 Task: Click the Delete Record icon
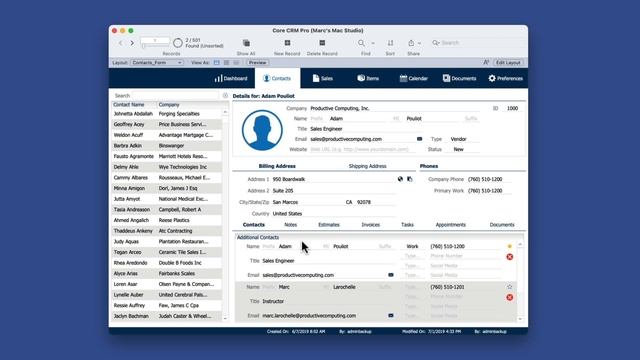click(322, 43)
